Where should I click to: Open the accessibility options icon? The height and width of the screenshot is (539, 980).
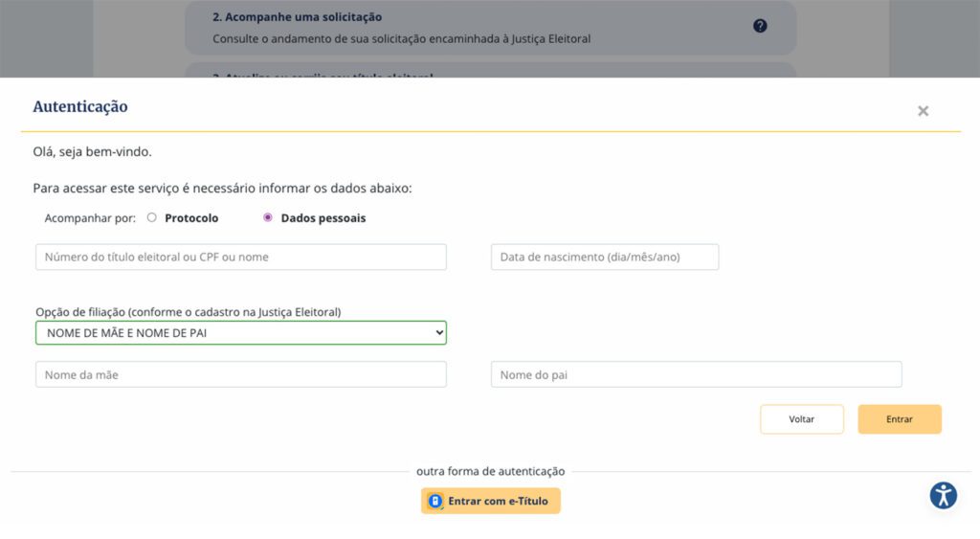pyautogui.click(x=943, y=495)
